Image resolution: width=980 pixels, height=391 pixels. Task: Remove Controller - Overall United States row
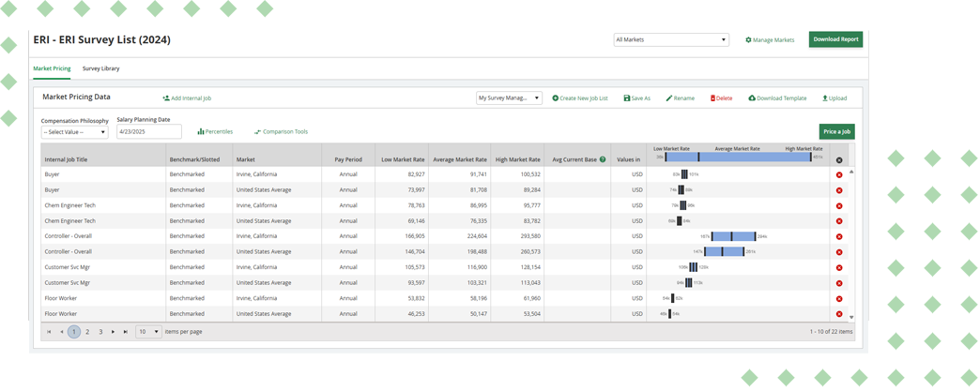839,251
